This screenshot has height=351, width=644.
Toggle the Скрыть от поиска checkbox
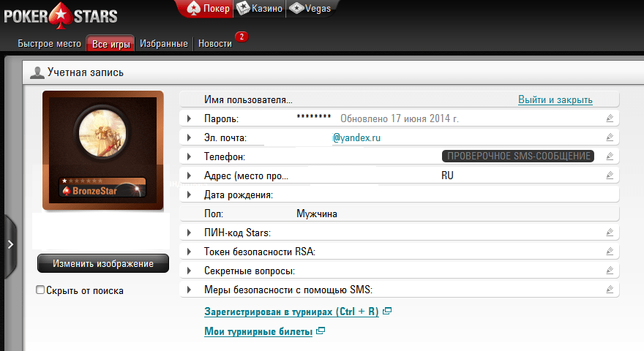(x=41, y=290)
